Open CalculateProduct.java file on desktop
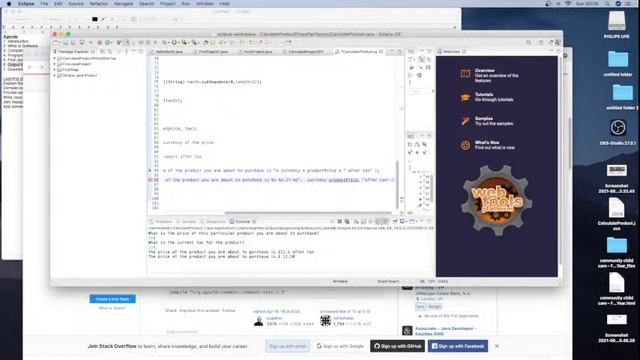The image size is (640, 360). coord(617,213)
